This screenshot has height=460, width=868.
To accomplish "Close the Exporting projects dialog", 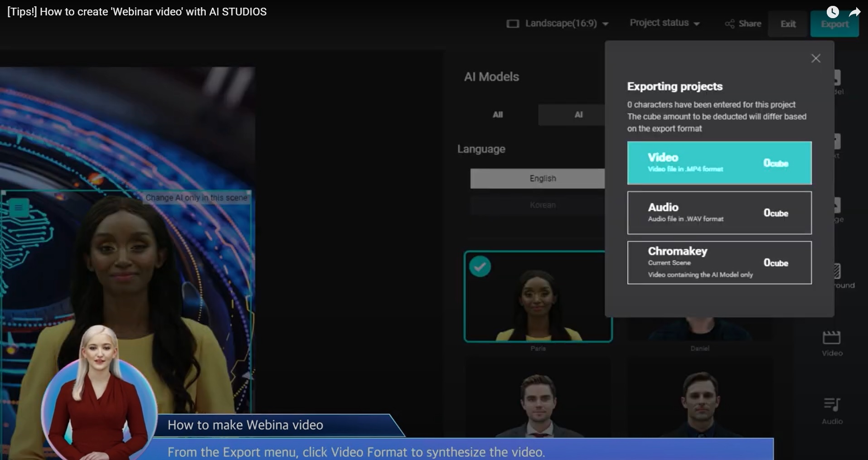I will point(816,58).
